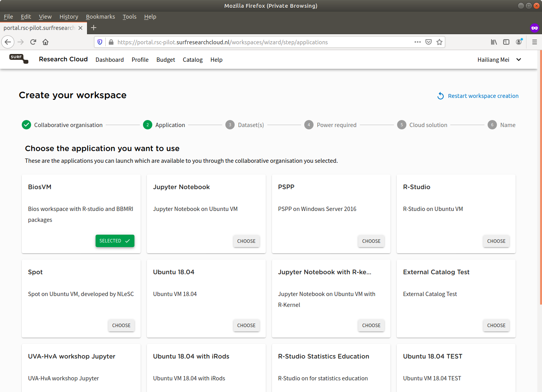
Task: Click the Collaborative organisation step label
Action: coord(68,125)
